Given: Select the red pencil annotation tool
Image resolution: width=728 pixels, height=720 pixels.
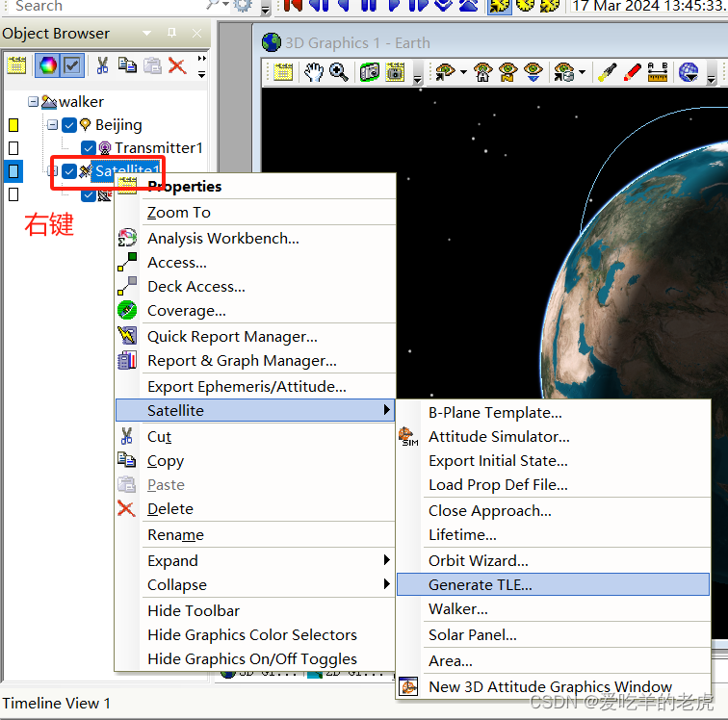Looking at the screenshot, I should tap(633, 72).
